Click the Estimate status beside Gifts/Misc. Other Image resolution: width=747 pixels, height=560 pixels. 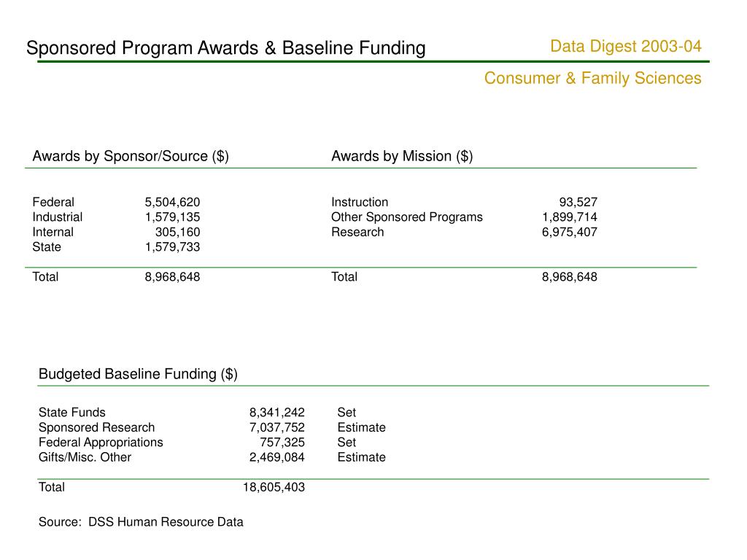click(x=362, y=457)
